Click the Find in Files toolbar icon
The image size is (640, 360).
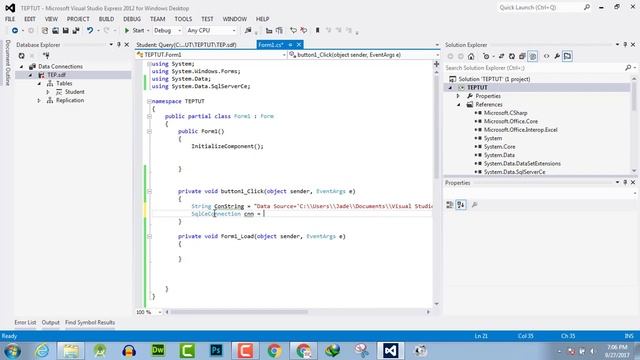tap(248, 31)
